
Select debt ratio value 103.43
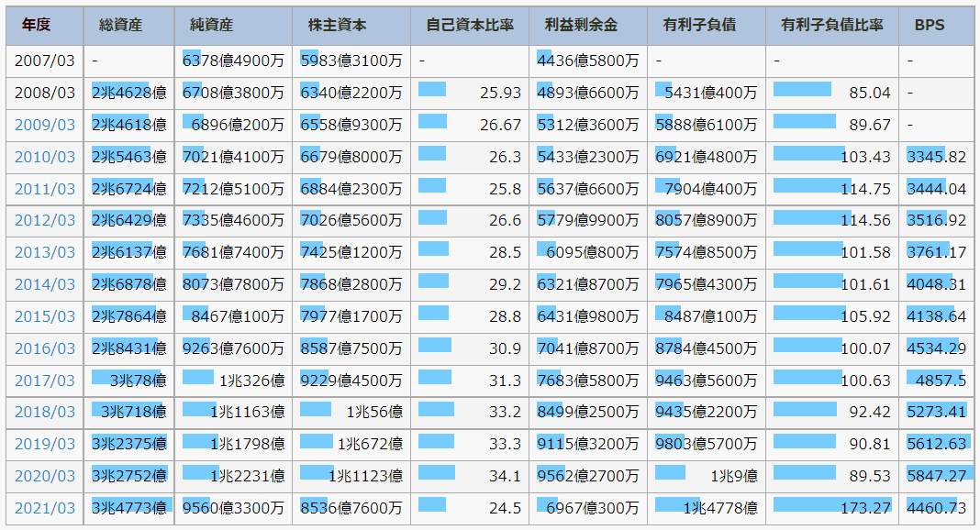coord(865,157)
